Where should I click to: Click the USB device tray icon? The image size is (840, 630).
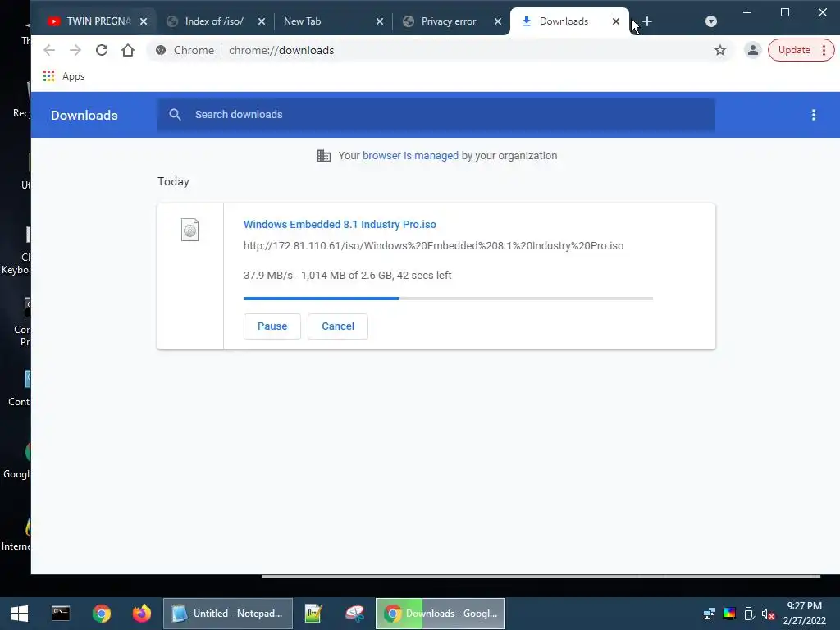(749, 614)
